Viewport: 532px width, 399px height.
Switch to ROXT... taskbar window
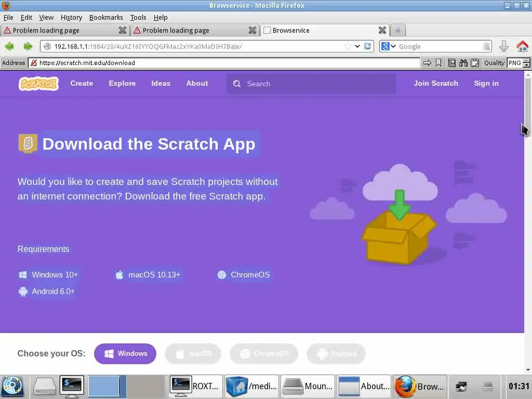click(x=195, y=387)
